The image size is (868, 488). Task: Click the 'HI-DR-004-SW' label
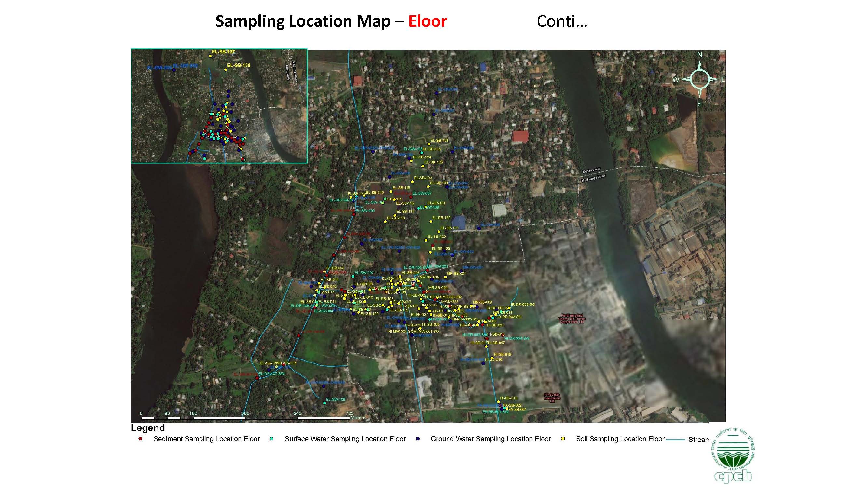[517, 338]
